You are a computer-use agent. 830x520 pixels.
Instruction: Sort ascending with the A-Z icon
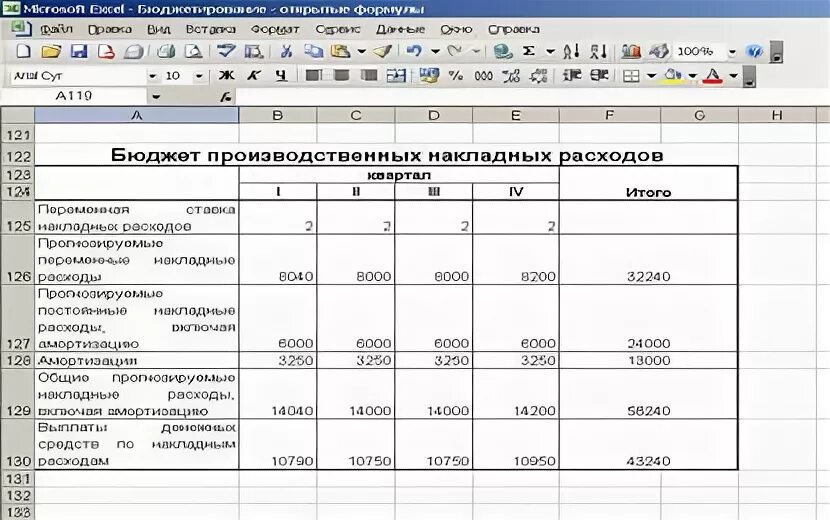[571, 51]
